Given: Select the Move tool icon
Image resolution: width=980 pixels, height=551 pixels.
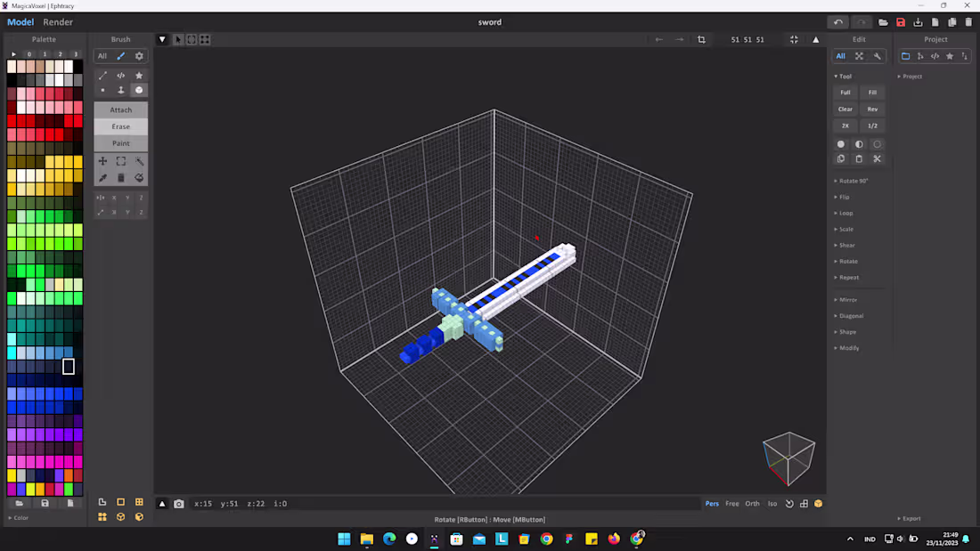Looking at the screenshot, I should point(102,161).
